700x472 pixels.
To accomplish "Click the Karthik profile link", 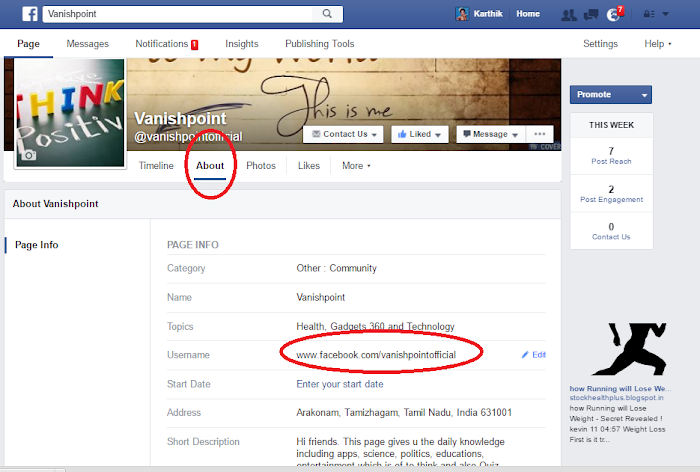I will point(488,14).
